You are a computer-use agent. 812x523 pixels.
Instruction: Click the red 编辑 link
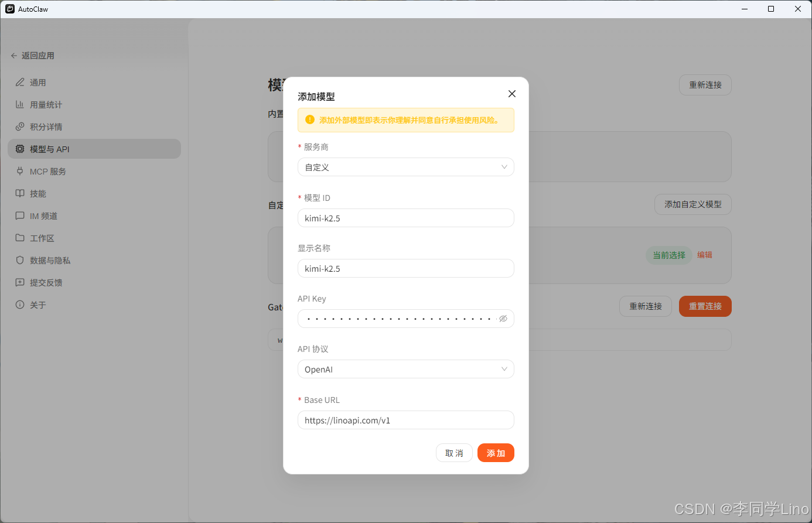[x=705, y=255]
